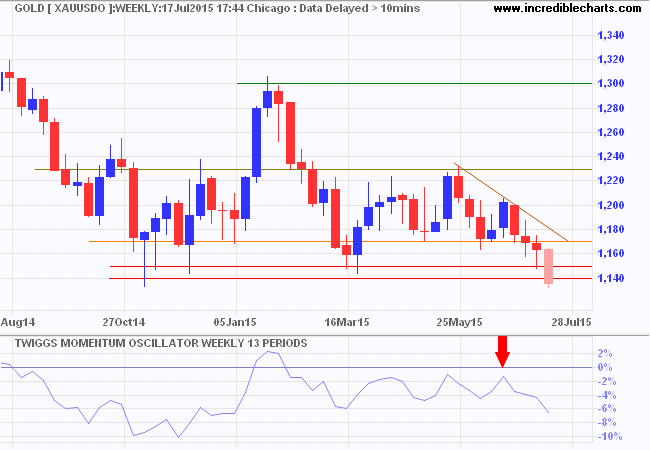Click the -8% oscillator axis label
Viewport: 650px width, 450px height.
[606, 423]
